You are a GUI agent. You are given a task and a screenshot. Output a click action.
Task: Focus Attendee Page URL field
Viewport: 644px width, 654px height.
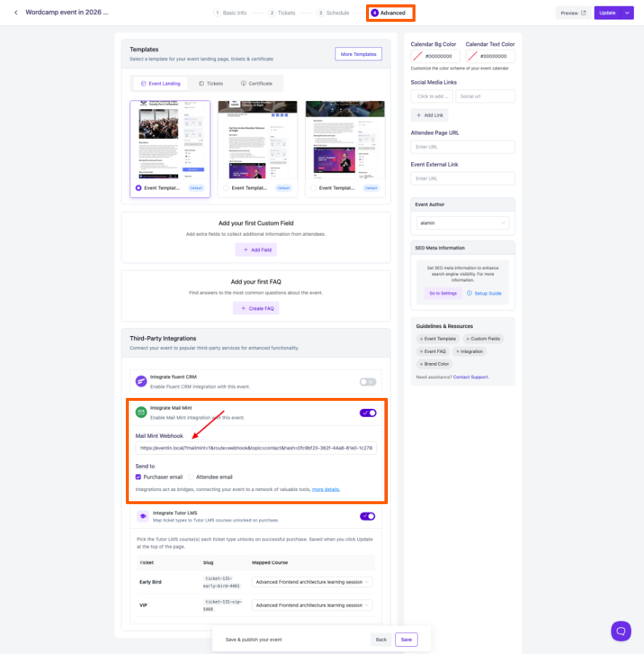(463, 147)
